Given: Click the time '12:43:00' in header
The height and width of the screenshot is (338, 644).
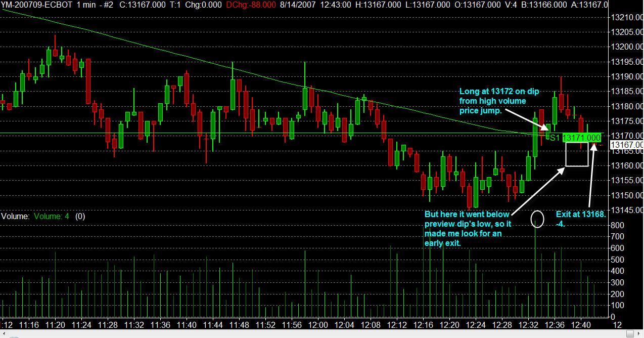Looking at the screenshot, I should 337,5.
